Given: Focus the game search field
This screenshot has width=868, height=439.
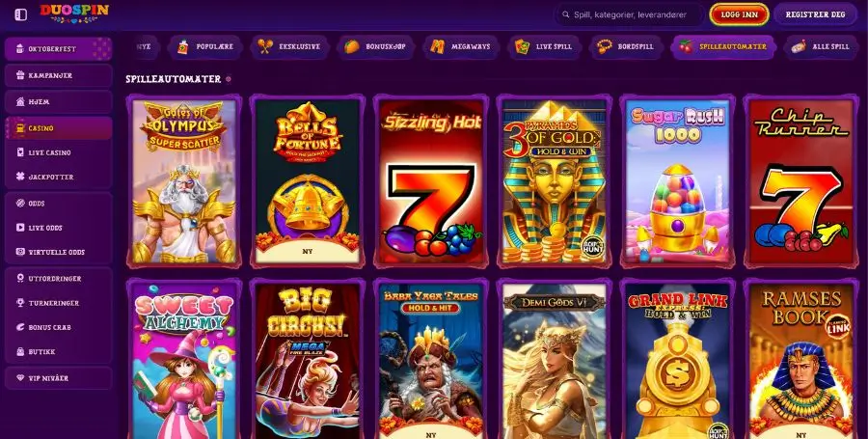Looking at the screenshot, I should point(630,14).
